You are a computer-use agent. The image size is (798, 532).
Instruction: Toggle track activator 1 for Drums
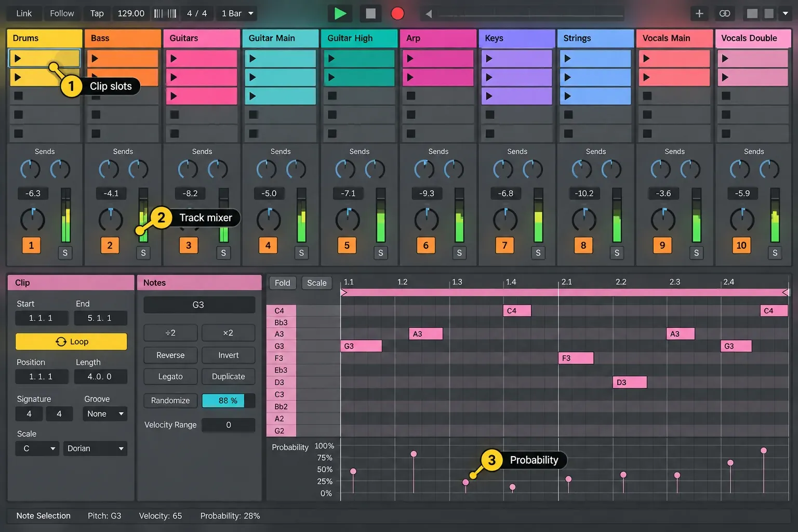[31, 245]
